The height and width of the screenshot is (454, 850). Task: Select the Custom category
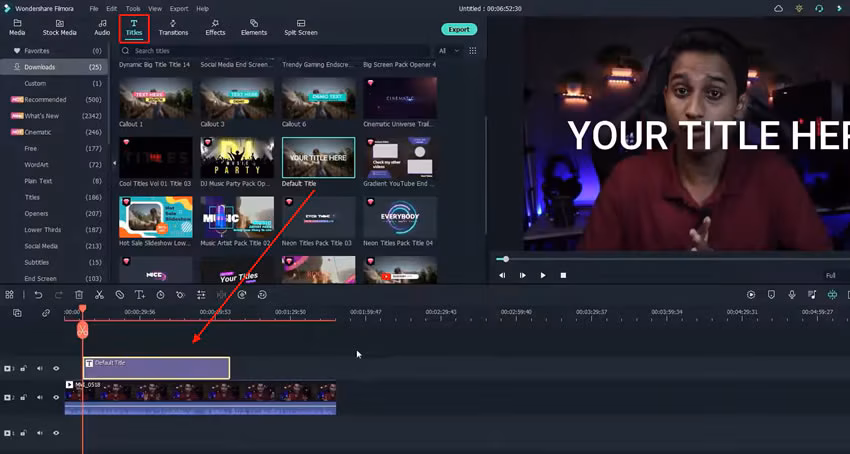click(x=54, y=83)
